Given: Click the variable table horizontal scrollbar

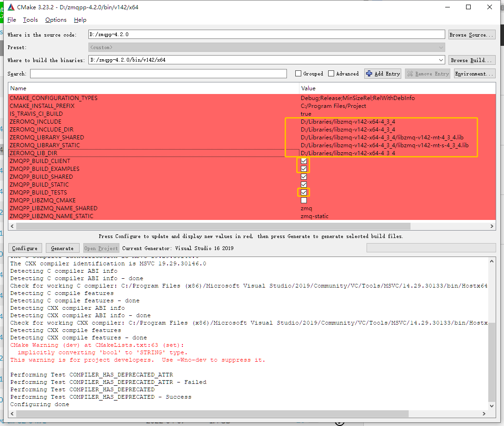Looking at the screenshot, I should [x=213, y=226].
